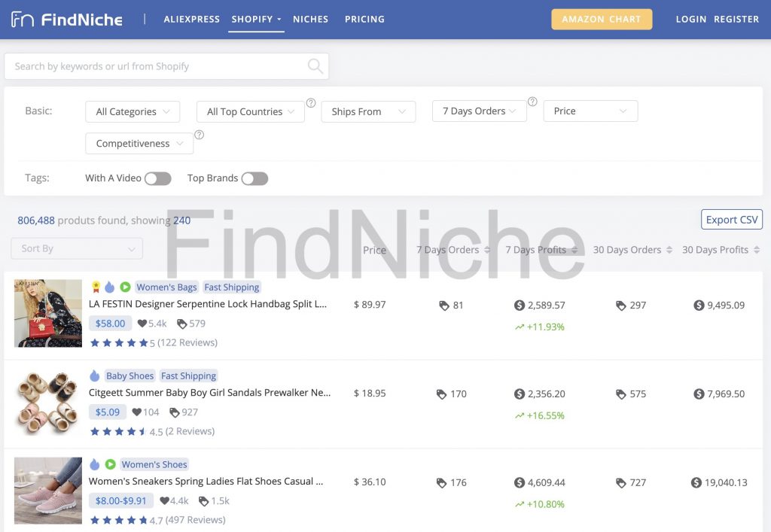Open the baby sandals product thumbnail
Image resolution: width=771 pixels, height=532 pixels.
[48, 403]
